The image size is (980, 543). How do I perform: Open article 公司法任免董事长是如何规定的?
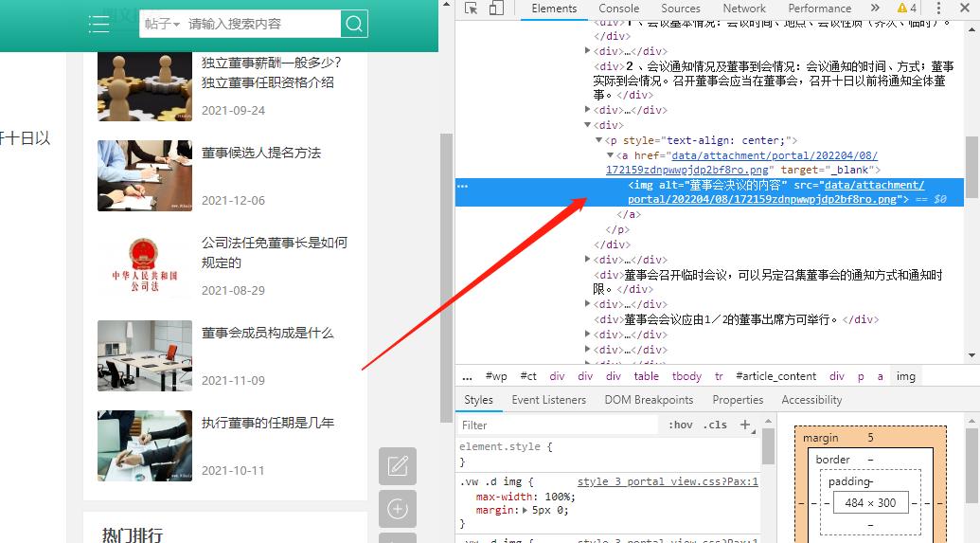275,252
